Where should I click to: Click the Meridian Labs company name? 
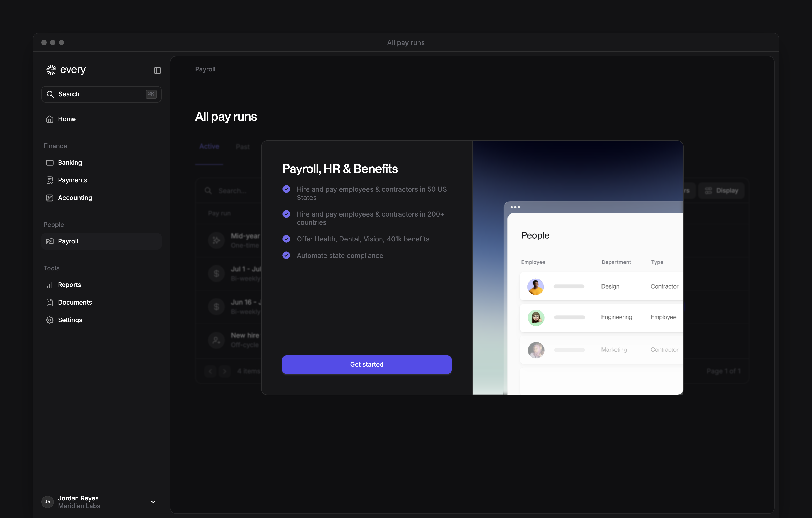(x=79, y=506)
